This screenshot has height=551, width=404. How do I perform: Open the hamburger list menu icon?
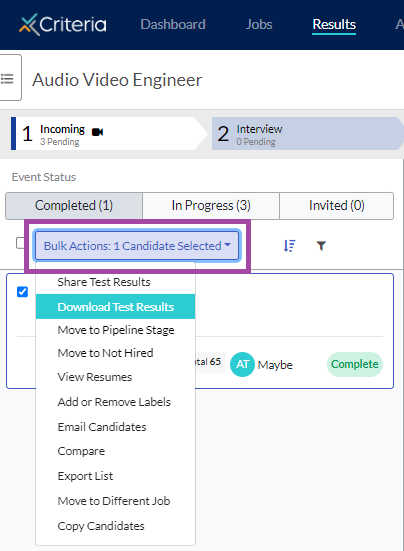tap(7, 78)
